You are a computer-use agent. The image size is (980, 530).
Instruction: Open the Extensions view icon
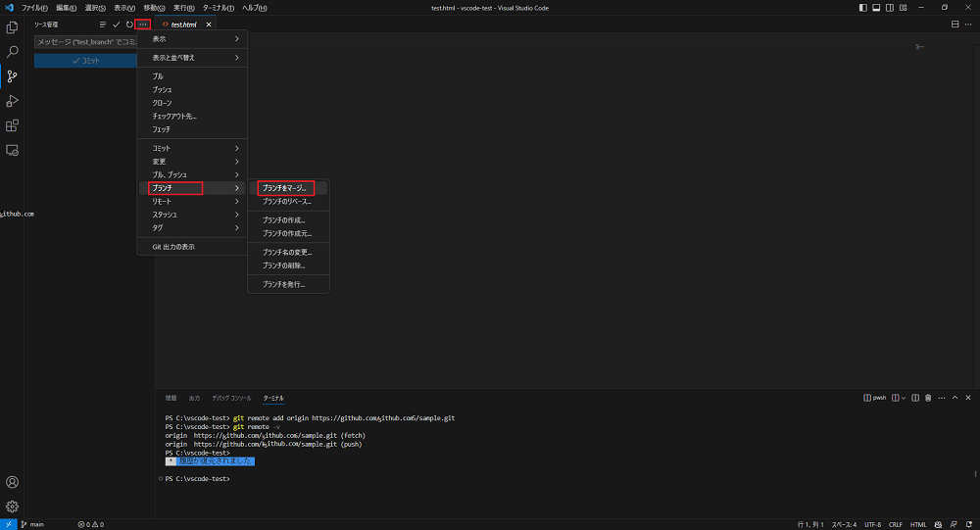[12, 125]
